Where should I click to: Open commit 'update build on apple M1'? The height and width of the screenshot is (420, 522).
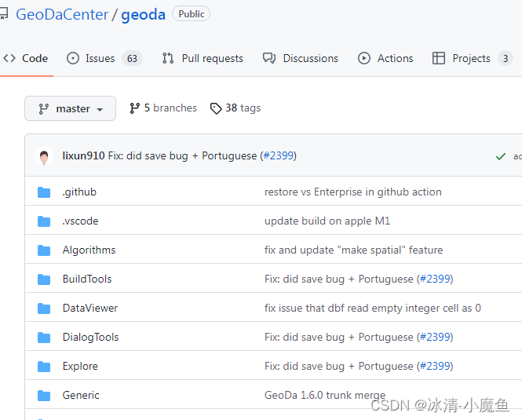327,221
